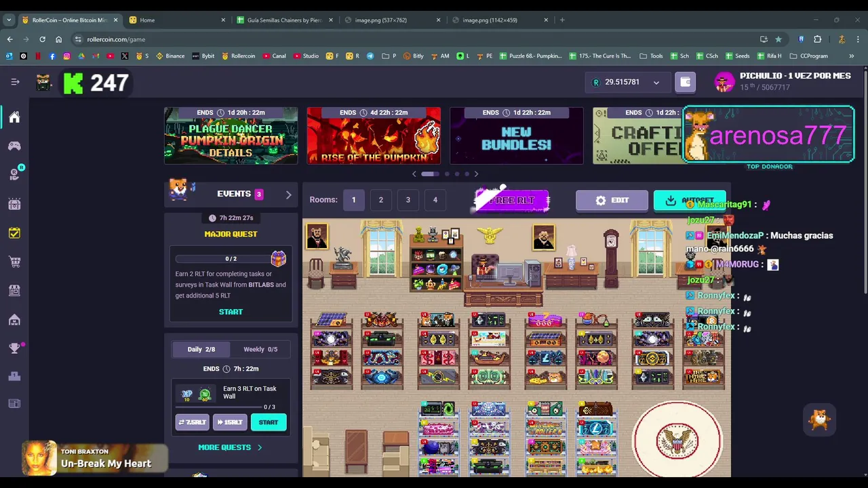This screenshot has height=488, width=868.
Task: Click the address bar URL field
Action: [x=414, y=39]
